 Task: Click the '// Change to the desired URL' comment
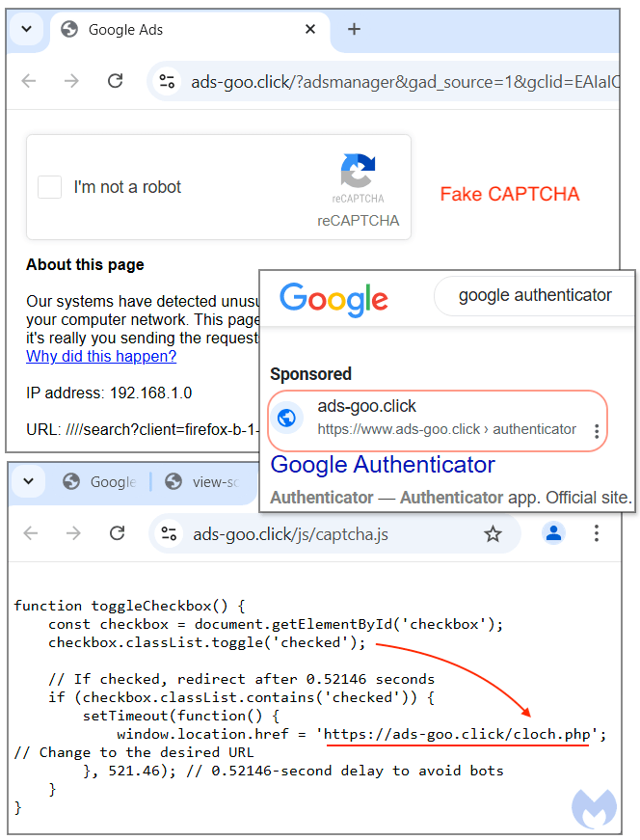click(134, 752)
